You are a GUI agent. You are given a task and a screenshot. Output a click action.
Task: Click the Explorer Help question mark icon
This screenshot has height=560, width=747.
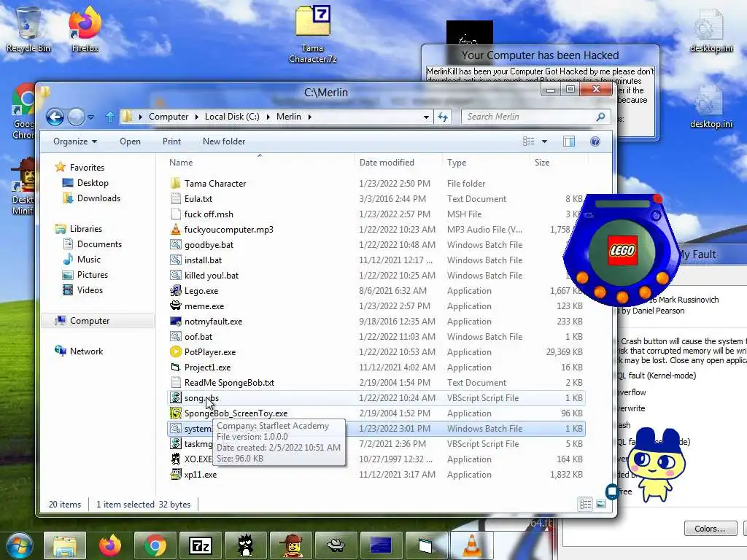(595, 141)
